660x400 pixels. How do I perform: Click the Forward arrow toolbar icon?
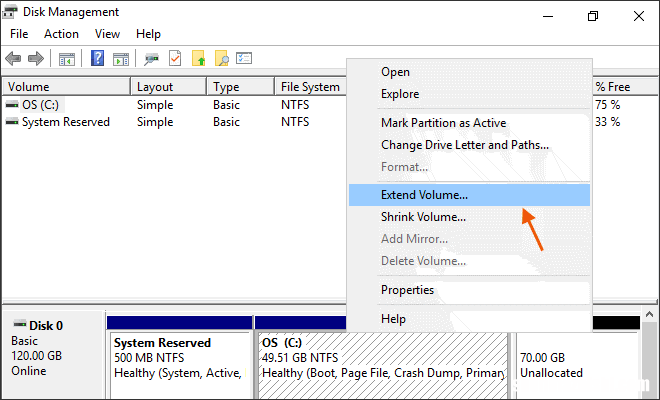point(36,58)
